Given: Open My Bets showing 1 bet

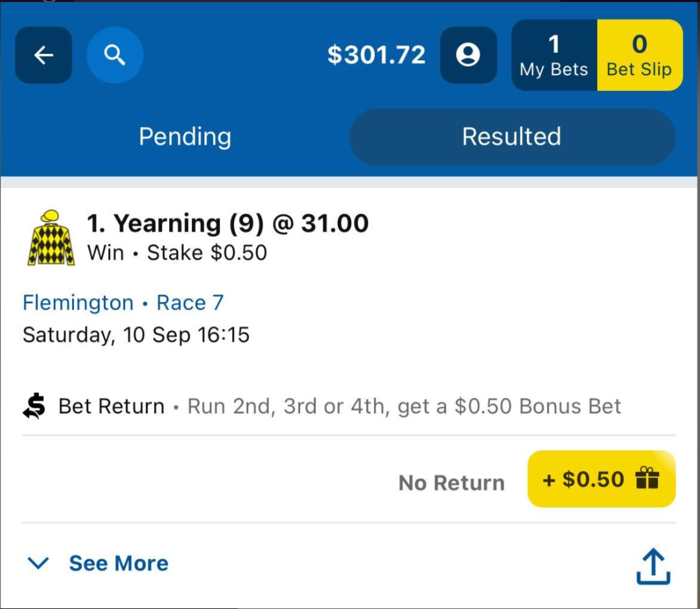Looking at the screenshot, I should tap(554, 56).
